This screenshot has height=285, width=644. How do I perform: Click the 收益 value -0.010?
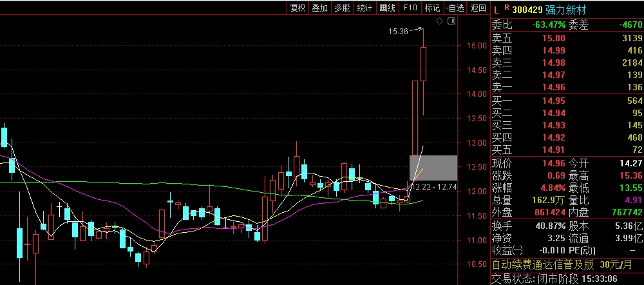tap(553, 250)
